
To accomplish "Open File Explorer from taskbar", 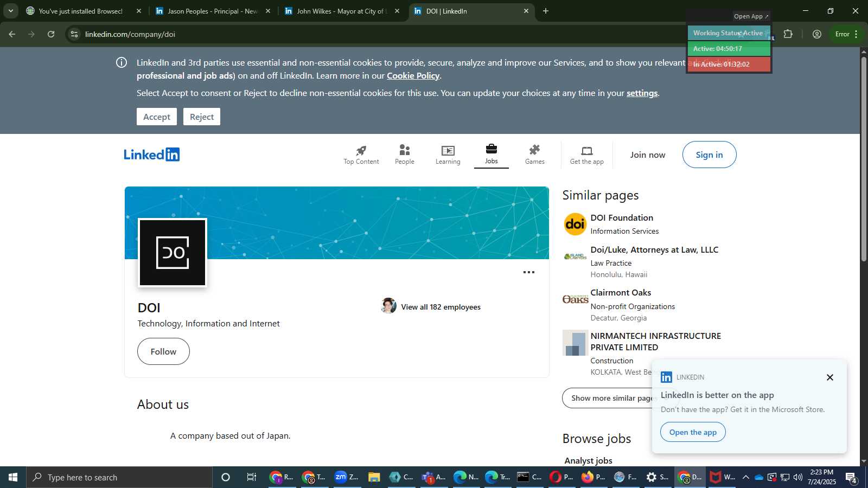I will 374,477.
